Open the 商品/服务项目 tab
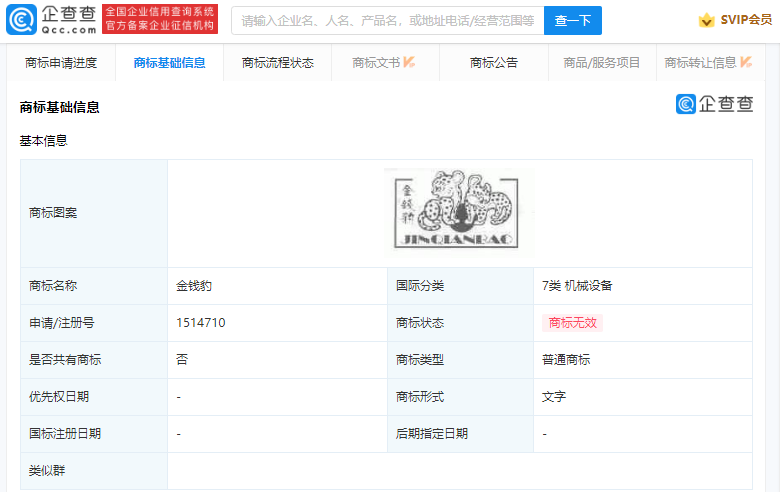Viewport: 780px width, 492px height. (601, 63)
